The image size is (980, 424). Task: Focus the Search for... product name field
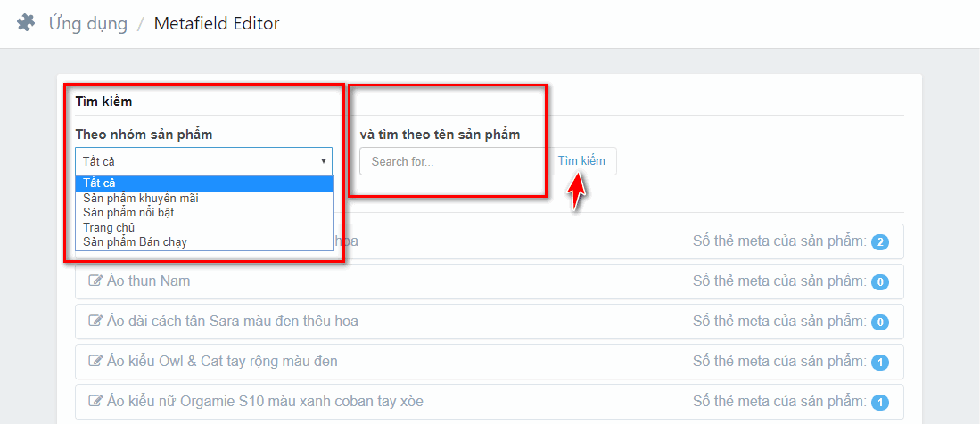pyautogui.click(x=452, y=161)
